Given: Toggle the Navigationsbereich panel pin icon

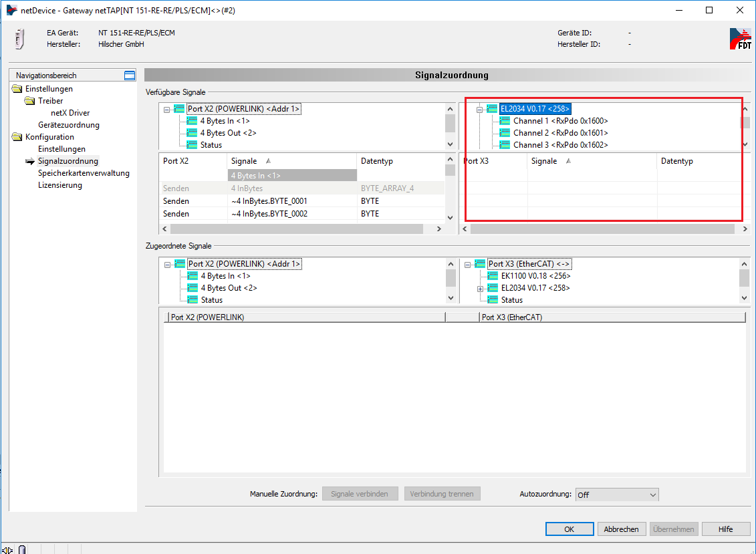Looking at the screenshot, I should (x=130, y=76).
